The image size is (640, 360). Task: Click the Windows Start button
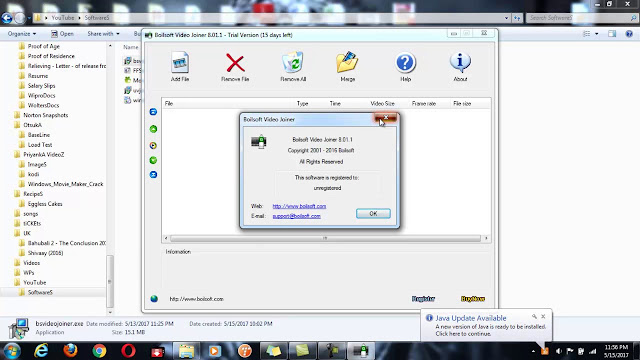[x=12, y=351]
